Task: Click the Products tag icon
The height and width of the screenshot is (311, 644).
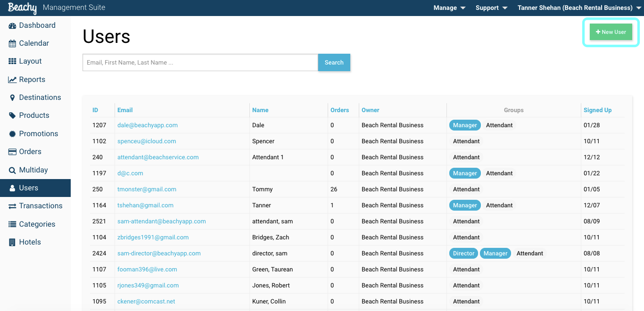Action: coord(12,115)
